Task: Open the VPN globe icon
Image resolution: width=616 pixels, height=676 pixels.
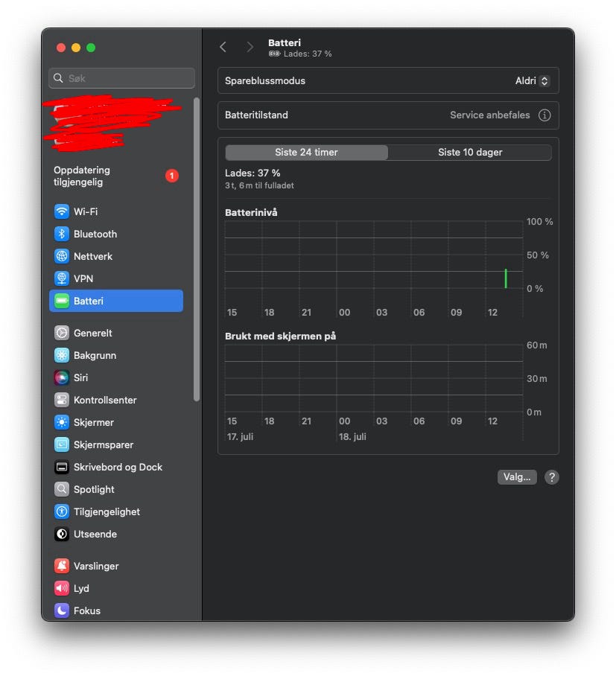Action: pyautogui.click(x=62, y=278)
